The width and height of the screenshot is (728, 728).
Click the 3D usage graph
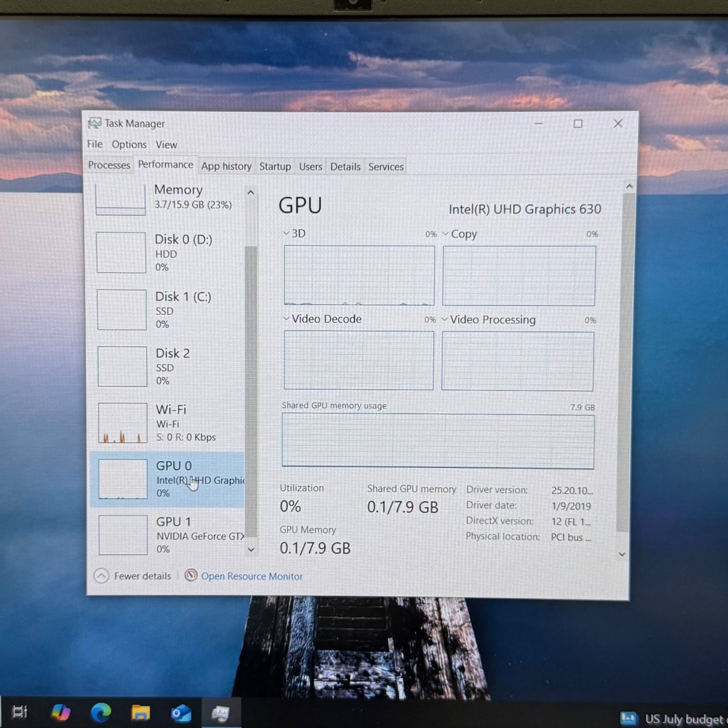coord(359,275)
